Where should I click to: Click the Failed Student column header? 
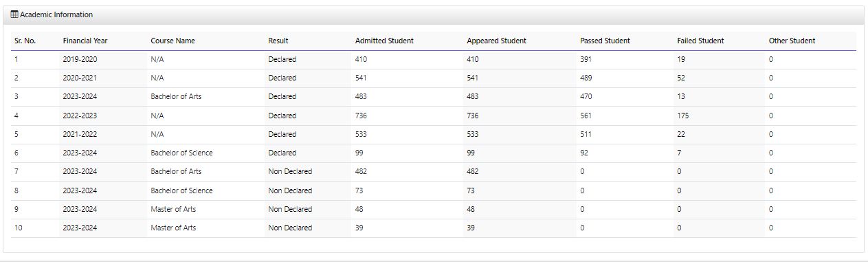pyautogui.click(x=700, y=41)
